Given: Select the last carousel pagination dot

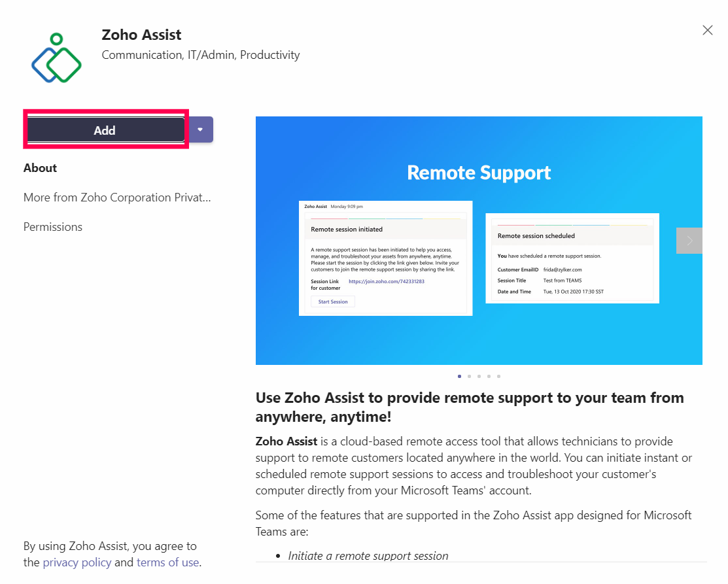Looking at the screenshot, I should (x=499, y=376).
